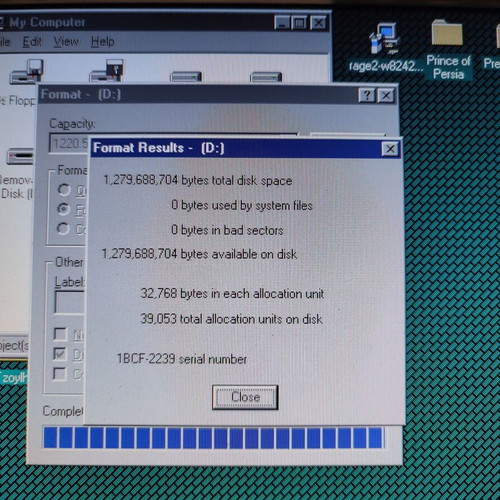Minimize the My Computer window
Viewport: 500px width, 500px height.
tap(282, 23)
